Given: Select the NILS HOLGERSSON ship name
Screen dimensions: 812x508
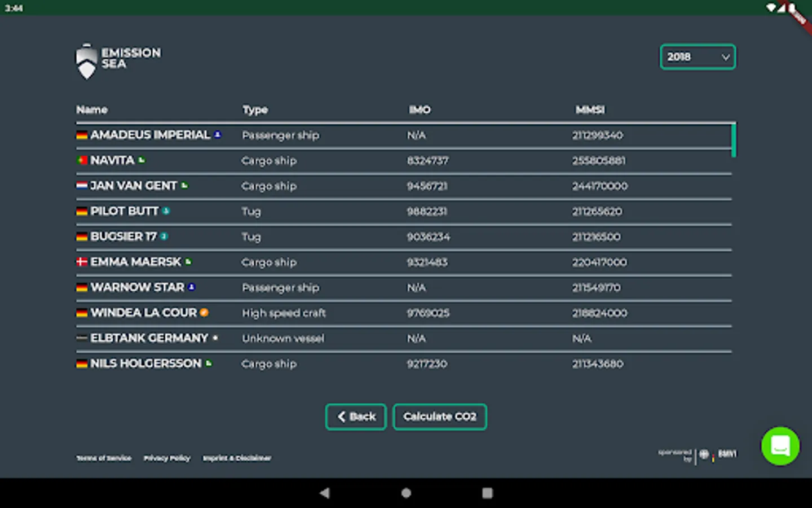Looking at the screenshot, I should (146, 364).
